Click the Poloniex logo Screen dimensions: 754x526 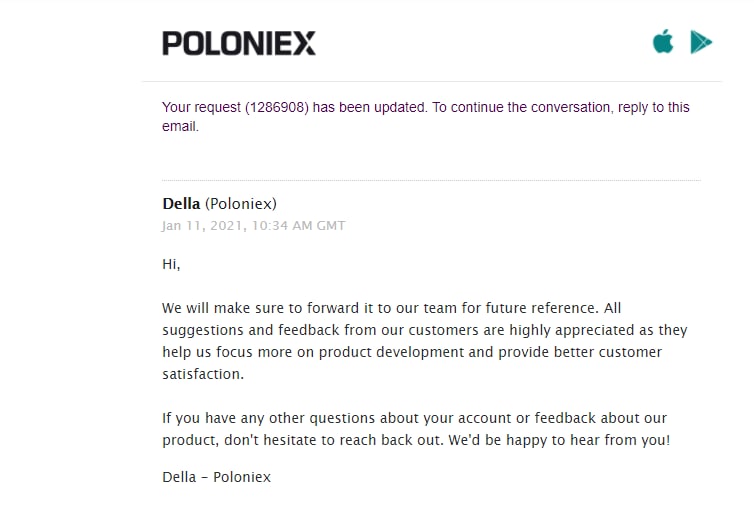pos(239,43)
